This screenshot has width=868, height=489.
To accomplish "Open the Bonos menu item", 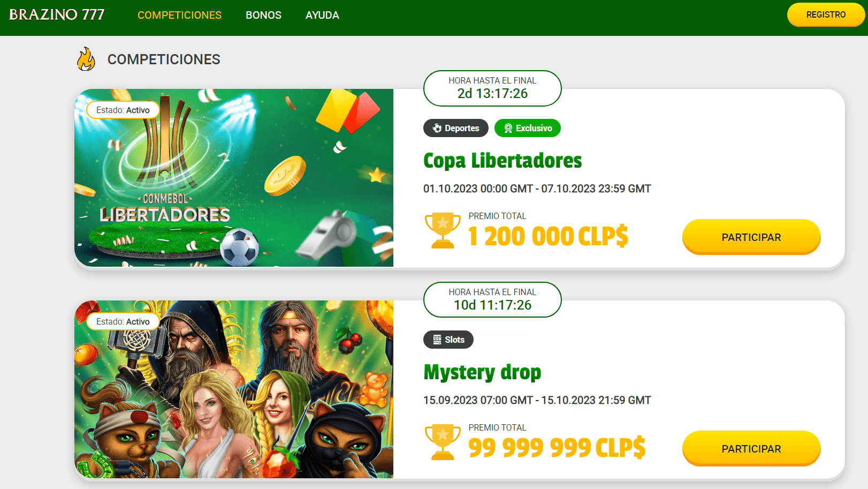I will click(263, 15).
